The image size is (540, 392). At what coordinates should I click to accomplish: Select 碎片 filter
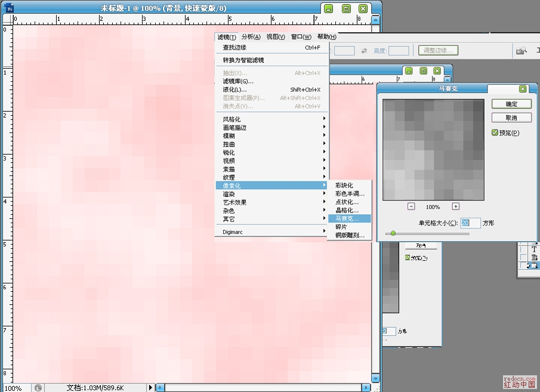click(x=349, y=227)
